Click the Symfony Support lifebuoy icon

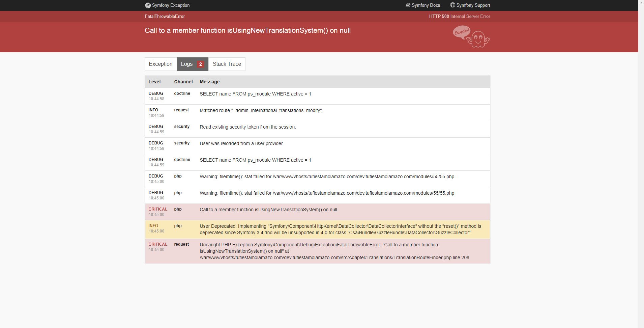[452, 5]
